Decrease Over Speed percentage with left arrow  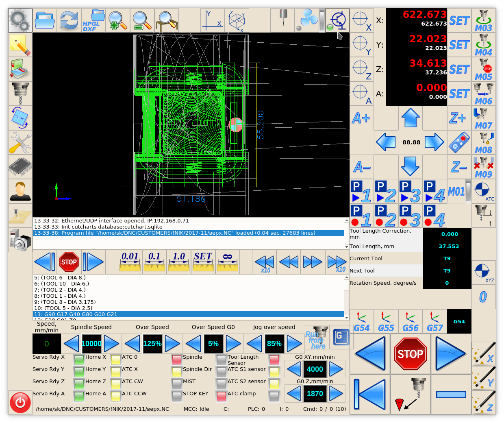[133, 344]
